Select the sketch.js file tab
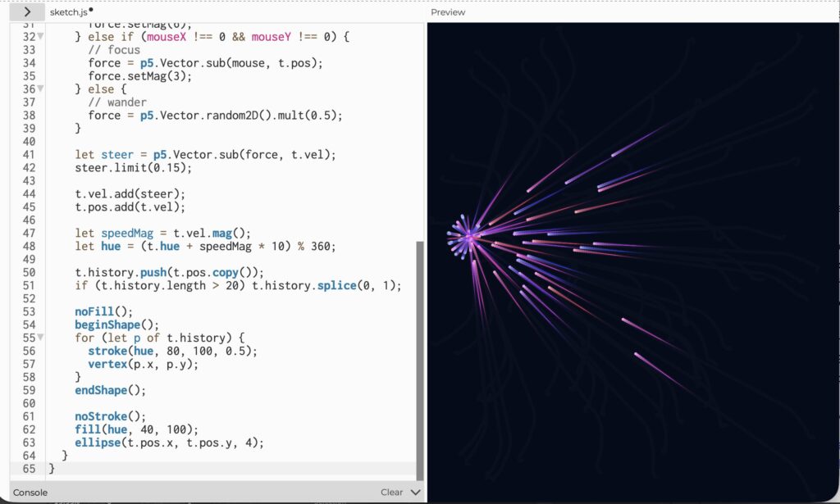This screenshot has width=840, height=504. tap(67, 12)
